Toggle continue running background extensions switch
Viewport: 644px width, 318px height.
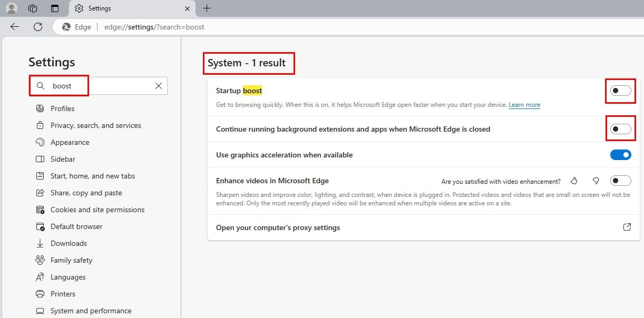click(x=620, y=129)
